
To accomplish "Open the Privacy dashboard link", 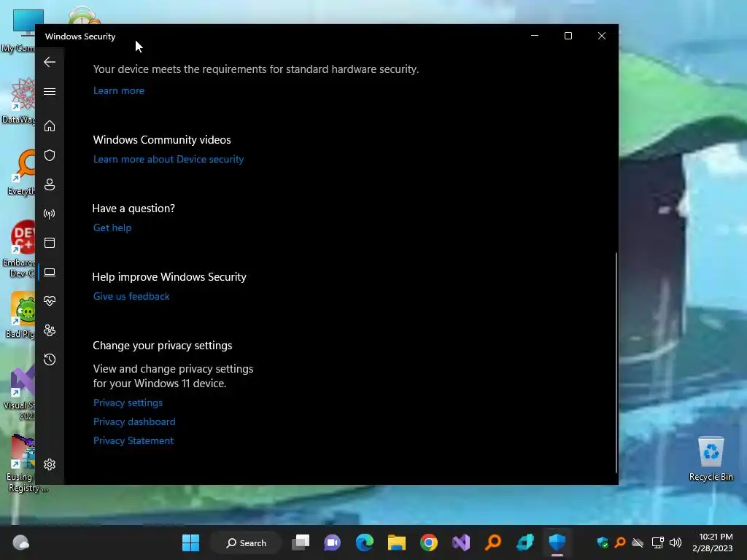I will (x=134, y=421).
